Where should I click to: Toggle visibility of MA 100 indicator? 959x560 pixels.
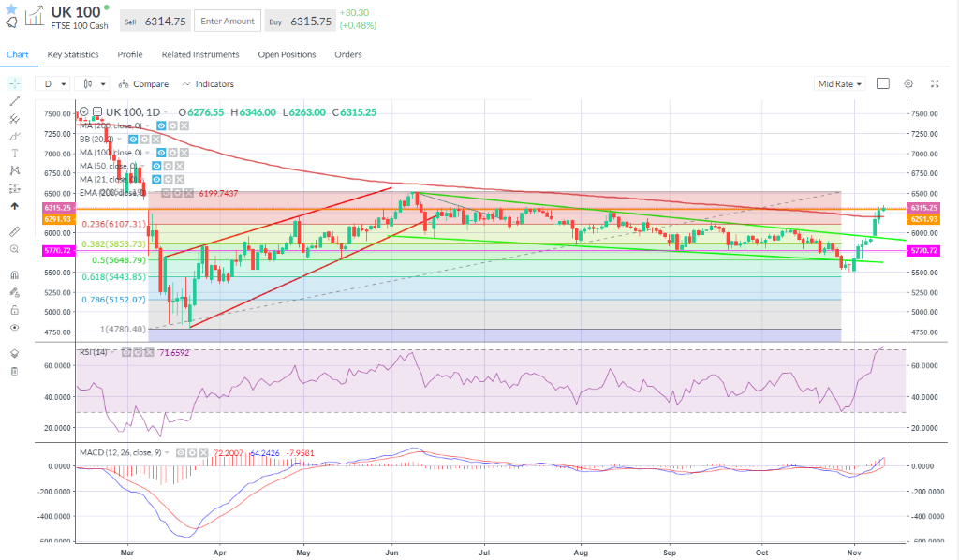point(161,153)
